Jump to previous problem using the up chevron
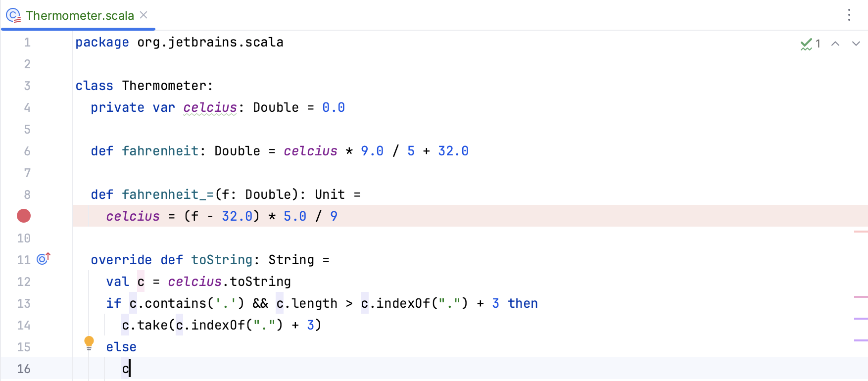The image size is (868, 381). (x=836, y=44)
